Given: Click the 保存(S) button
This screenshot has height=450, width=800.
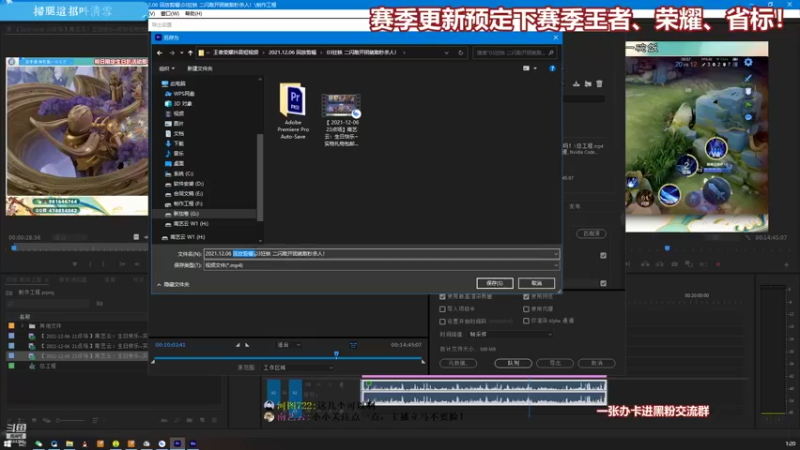Looking at the screenshot, I should (494, 283).
